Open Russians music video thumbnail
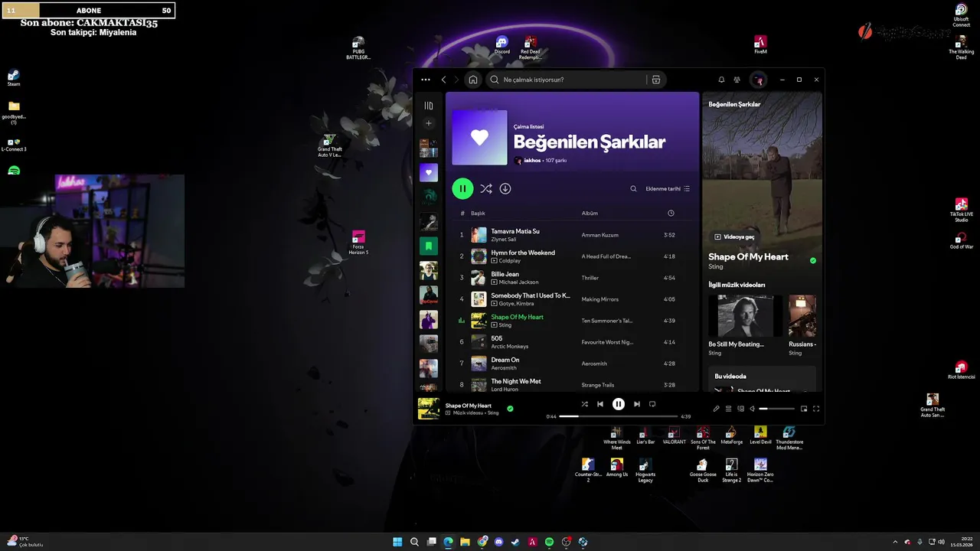 pos(802,315)
